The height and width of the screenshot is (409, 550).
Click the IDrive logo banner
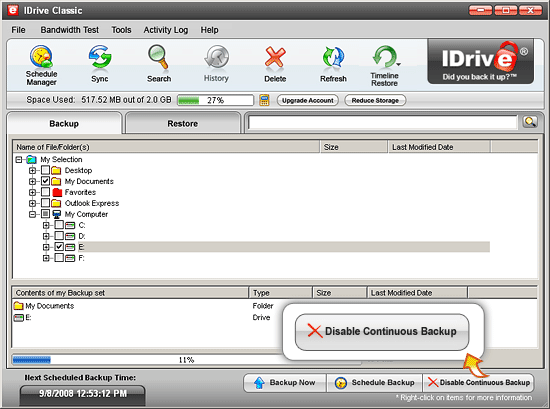(481, 62)
